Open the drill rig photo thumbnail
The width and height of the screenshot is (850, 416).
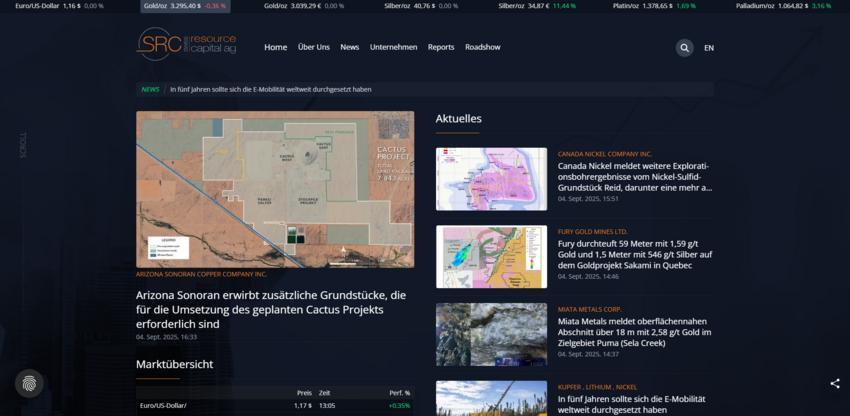tap(491, 398)
